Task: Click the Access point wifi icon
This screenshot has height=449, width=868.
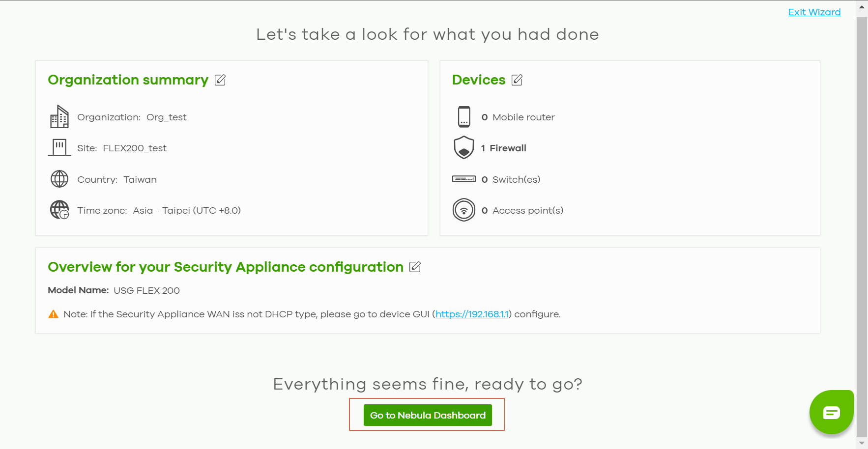Action: (464, 210)
